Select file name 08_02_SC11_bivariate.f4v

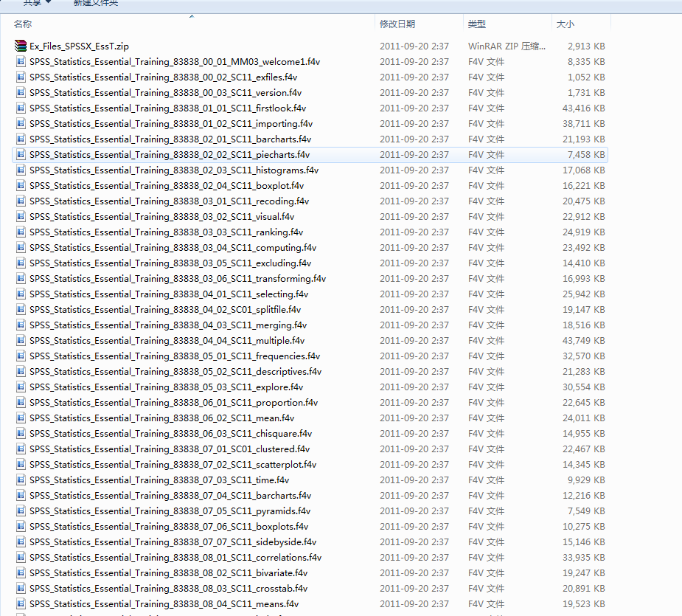168,573
